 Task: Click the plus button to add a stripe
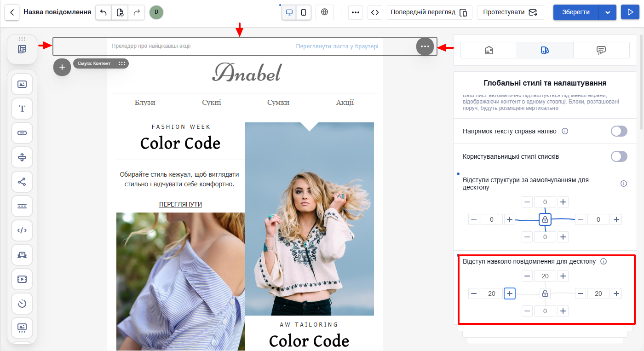pyautogui.click(x=62, y=67)
